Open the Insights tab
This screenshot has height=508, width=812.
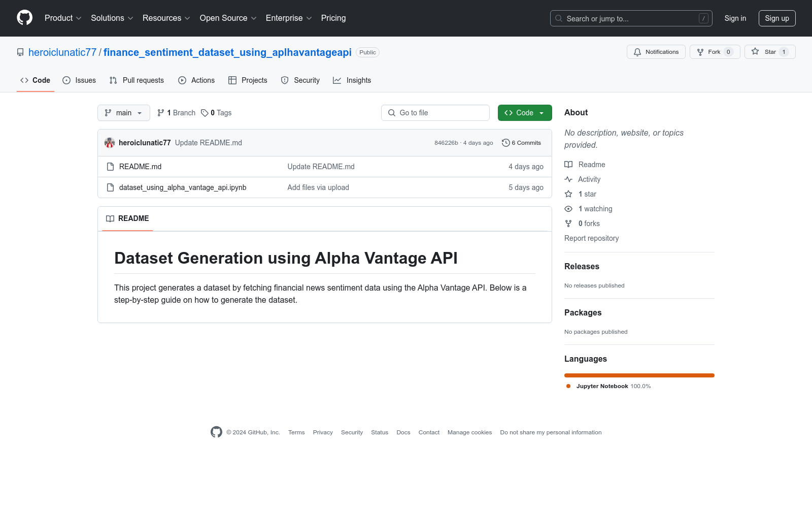(x=352, y=80)
